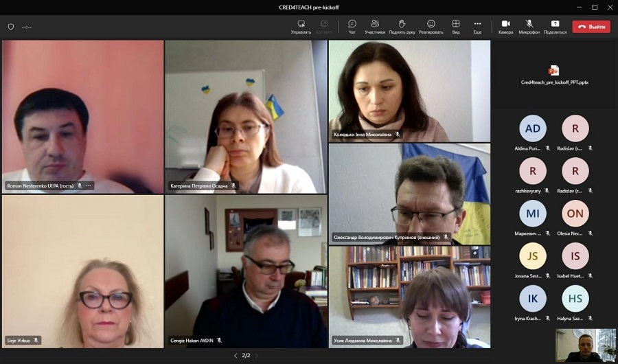The height and width of the screenshot is (364, 618).
Task: Click the ON avatar for Olesia
Action: click(575, 214)
